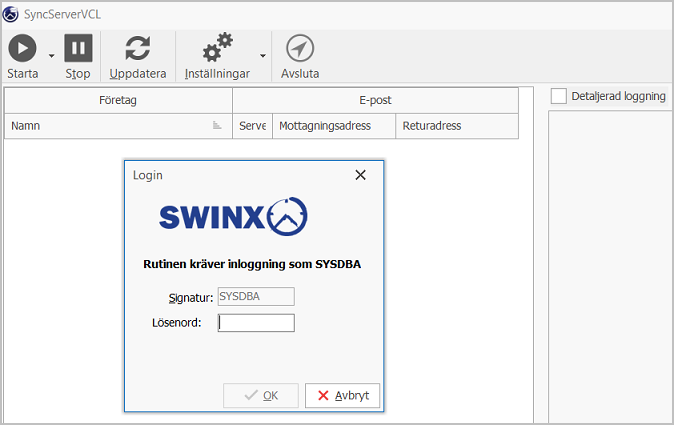Screen dimensions: 674x425
Task: Click the Avsluta compass icon
Action: point(300,48)
